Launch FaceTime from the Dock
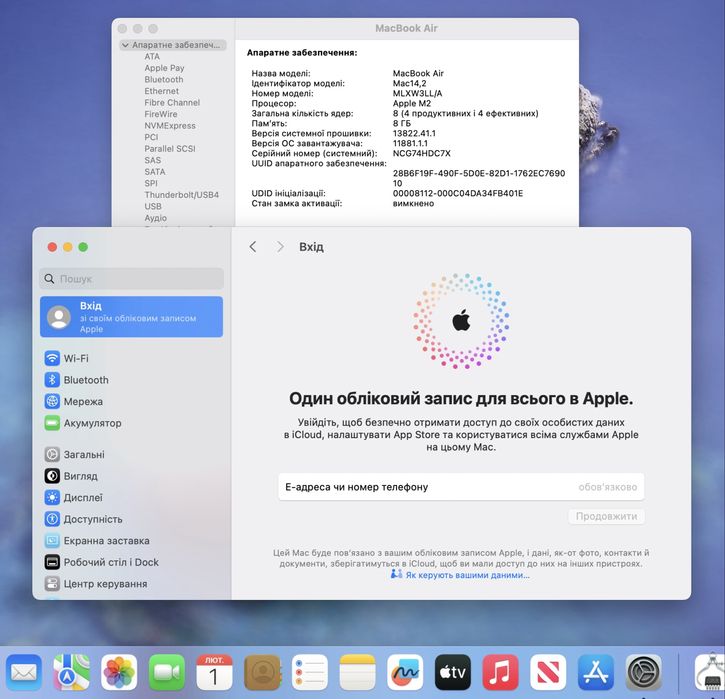Image resolution: width=725 pixels, height=699 pixels. point(166,672)
